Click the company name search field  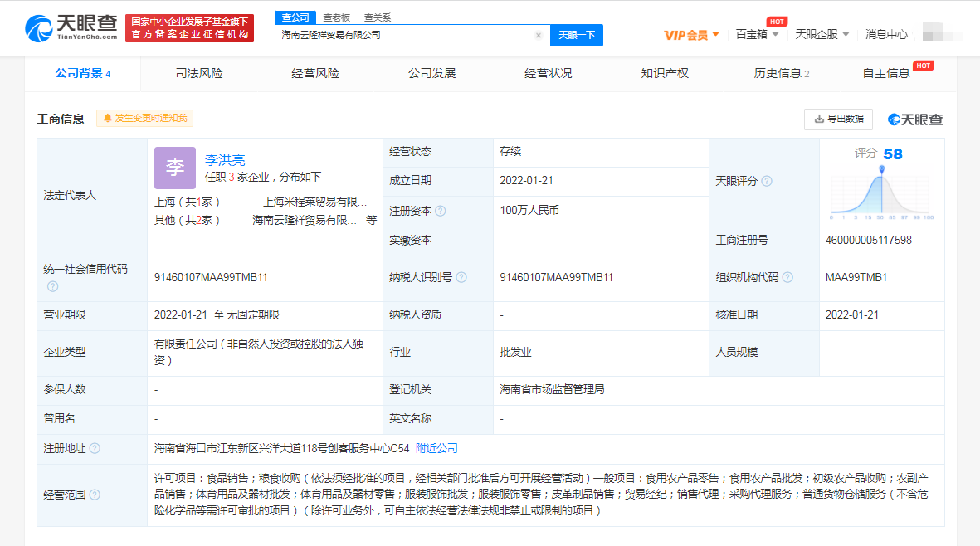404,36
